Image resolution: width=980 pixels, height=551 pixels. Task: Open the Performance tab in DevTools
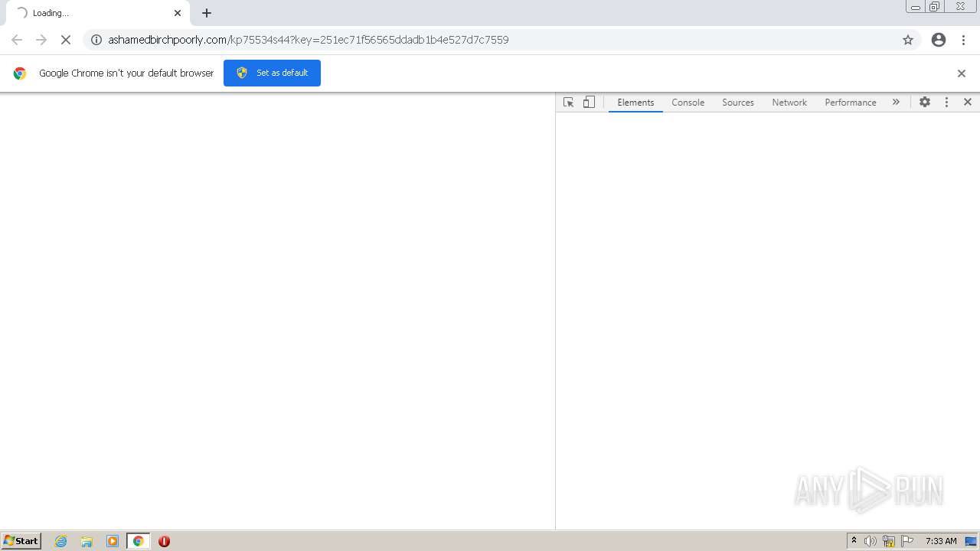click(851, 102)
